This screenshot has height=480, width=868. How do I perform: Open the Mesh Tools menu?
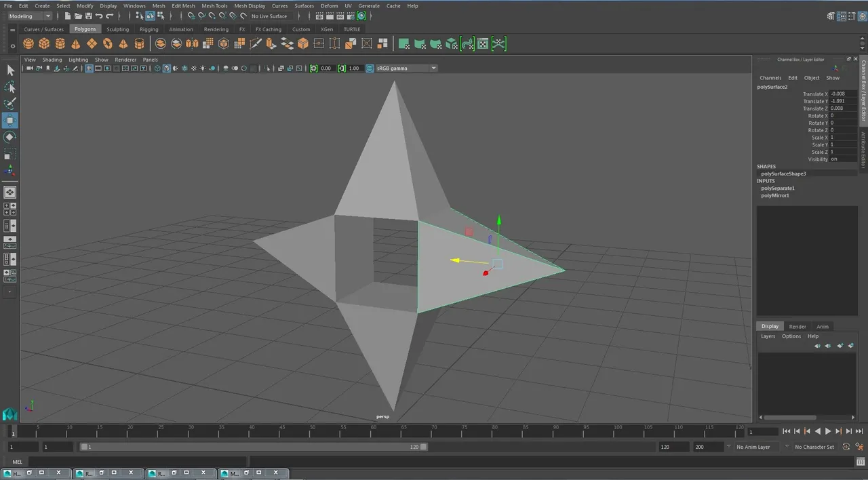(x=214, y=5)
